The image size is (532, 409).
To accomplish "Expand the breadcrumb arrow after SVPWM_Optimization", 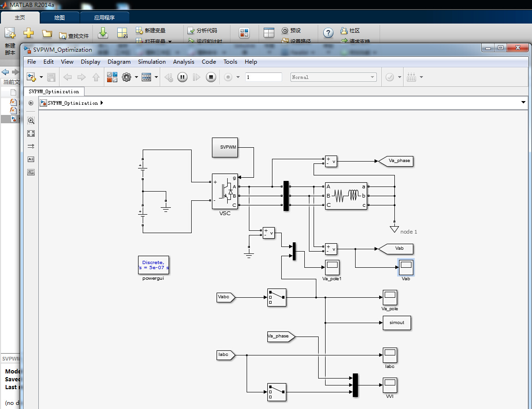I will pyautogui.click(x=102, y=103).
